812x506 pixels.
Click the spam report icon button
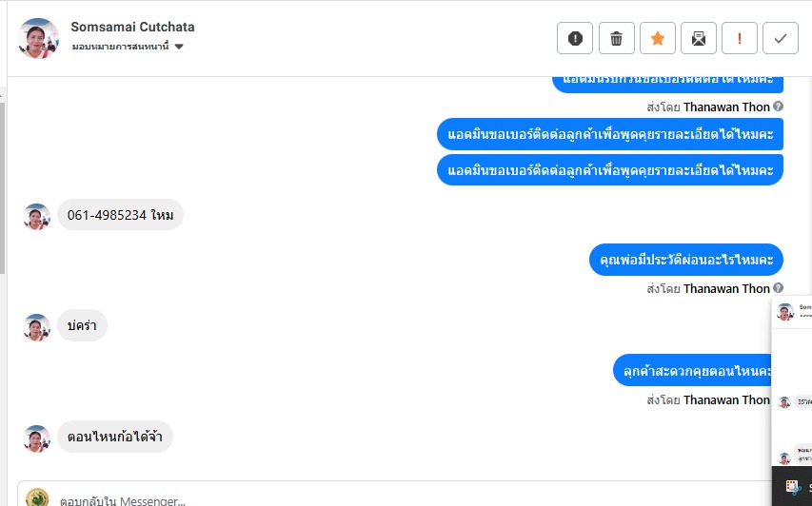point(575,38)
